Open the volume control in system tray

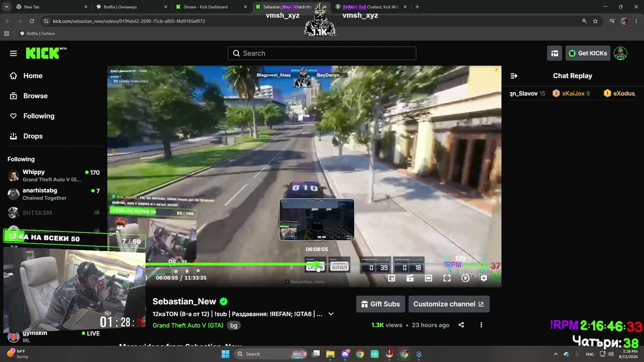pos(611,354)
